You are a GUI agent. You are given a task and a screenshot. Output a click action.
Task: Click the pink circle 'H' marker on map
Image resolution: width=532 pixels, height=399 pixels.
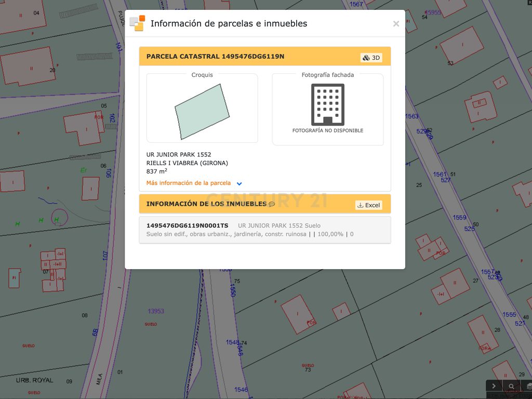click(x=59, y=217)
